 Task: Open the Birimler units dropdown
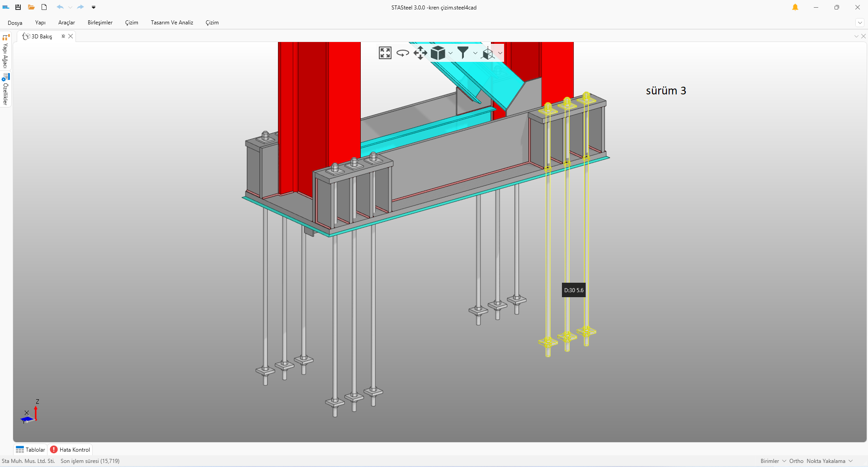(773, 461)
